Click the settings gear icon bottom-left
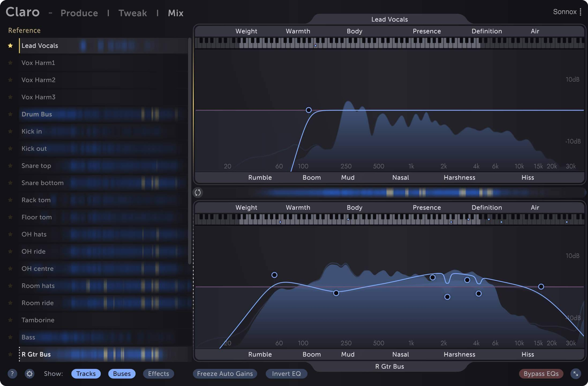This screenshot has height=386, width=588. (x=29, y=373)
